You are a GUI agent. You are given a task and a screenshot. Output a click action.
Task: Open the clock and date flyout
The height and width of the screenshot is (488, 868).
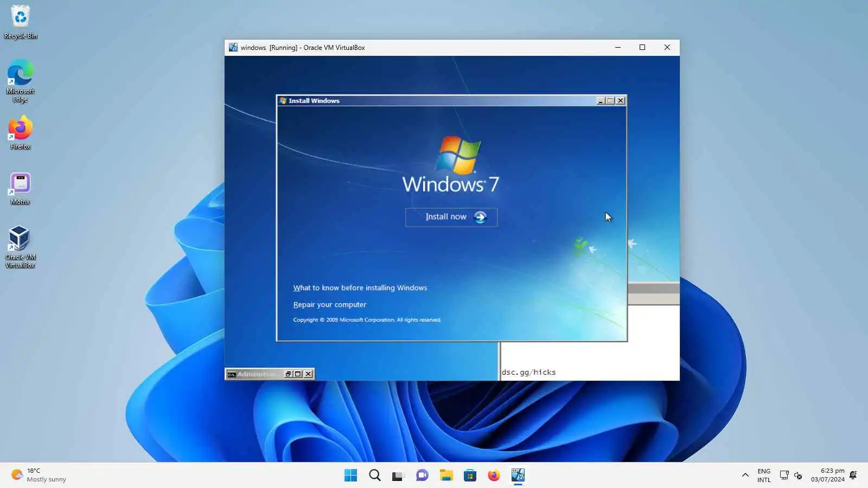tap(828, 475)
